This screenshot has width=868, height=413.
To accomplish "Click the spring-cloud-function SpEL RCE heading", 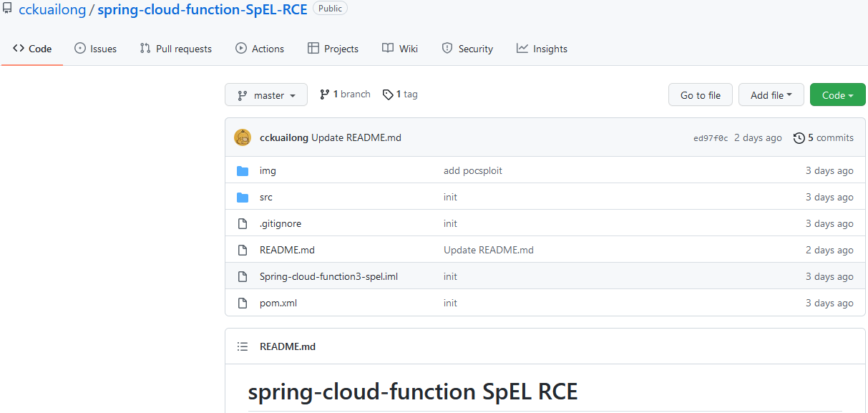I will [413, 392].
